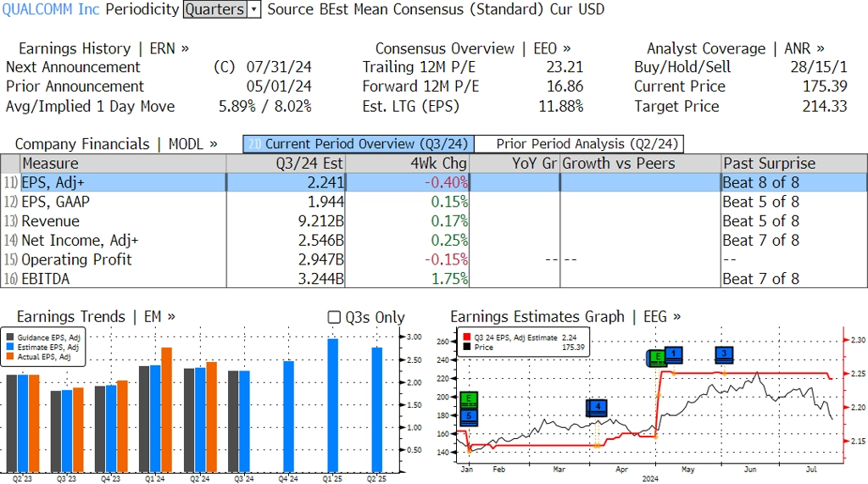Select the EPS, GAAP row
Screen dimensions: 868x484
click(x=433, y=202)
